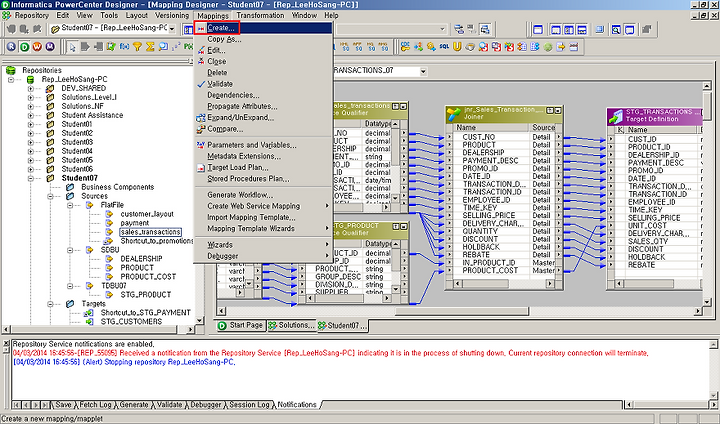
Task: Switch to the Solutions... workspace tab
Action: 292,325
